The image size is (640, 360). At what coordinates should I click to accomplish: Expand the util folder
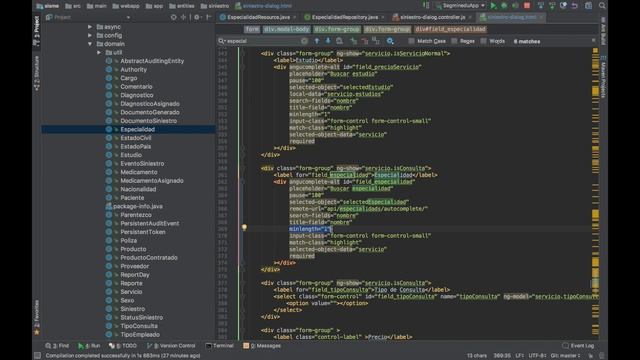[99, 52]
